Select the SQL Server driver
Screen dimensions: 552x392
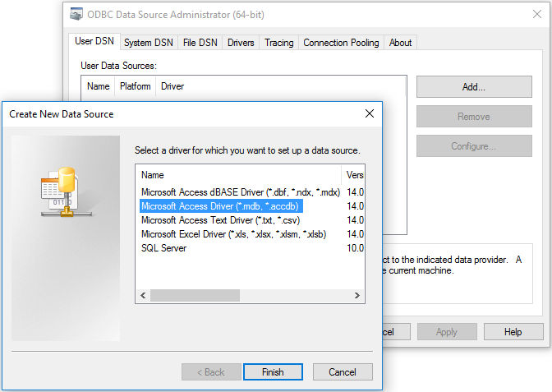click(x=163, y=248)
